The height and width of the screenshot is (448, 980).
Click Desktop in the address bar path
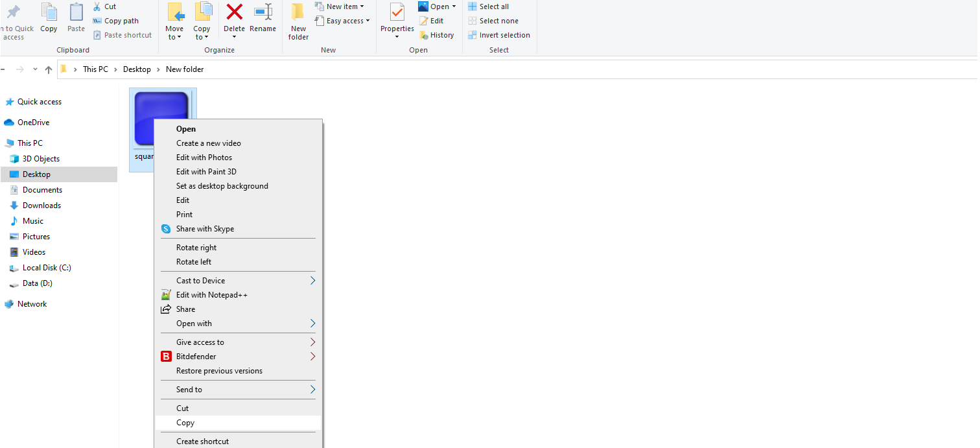click(x=137, y=69)
